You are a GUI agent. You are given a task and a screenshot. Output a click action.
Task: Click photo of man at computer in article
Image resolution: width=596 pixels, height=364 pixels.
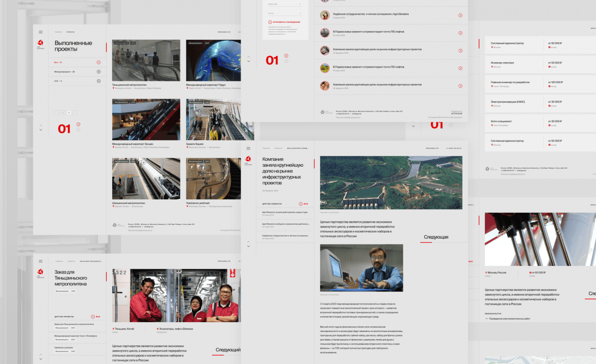point(362,268)
